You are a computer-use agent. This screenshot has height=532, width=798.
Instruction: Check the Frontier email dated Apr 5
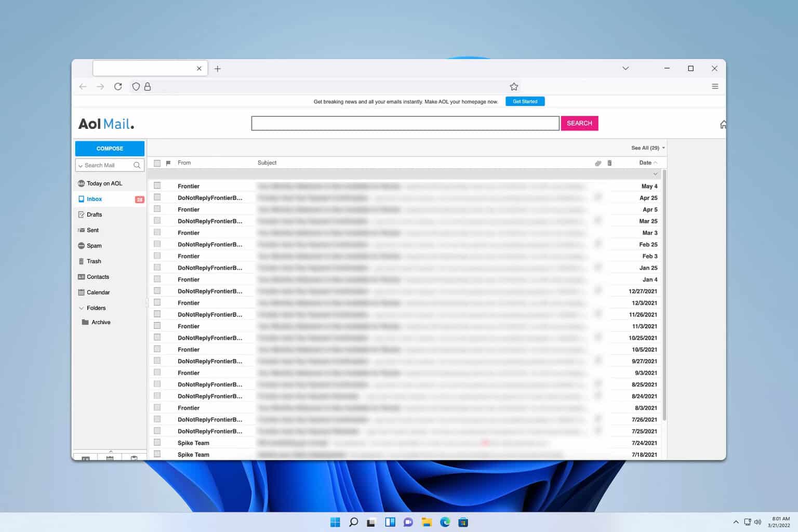coord(157,209)
